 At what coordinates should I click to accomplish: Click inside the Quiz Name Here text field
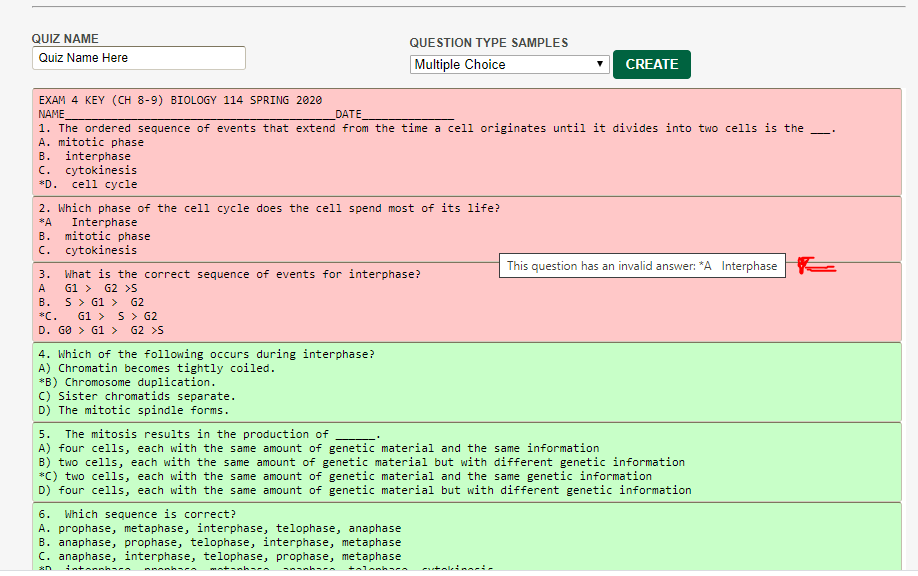138,57
